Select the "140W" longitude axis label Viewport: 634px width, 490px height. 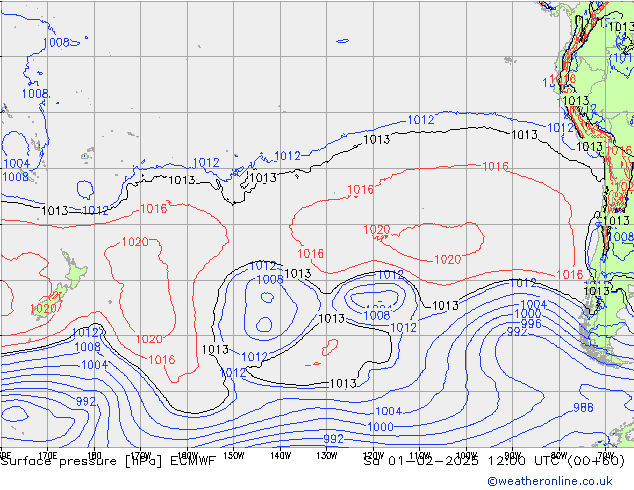[280, 456]
